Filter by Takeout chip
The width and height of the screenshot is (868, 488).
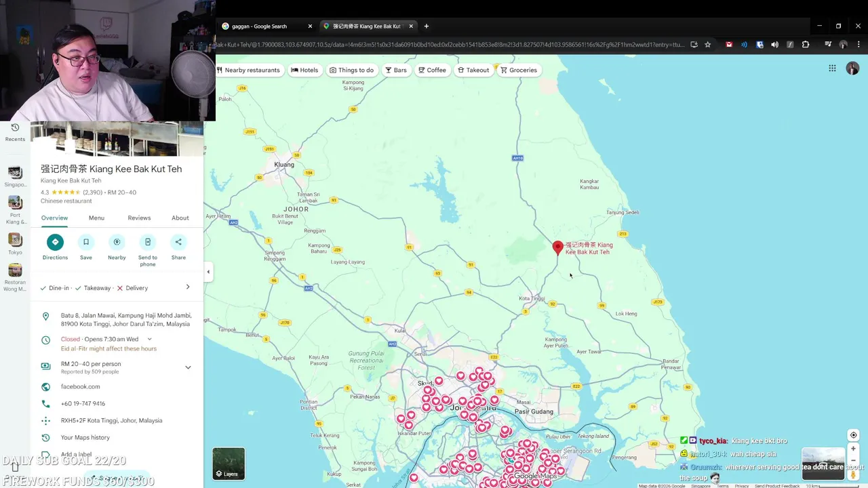pos(473,70)
